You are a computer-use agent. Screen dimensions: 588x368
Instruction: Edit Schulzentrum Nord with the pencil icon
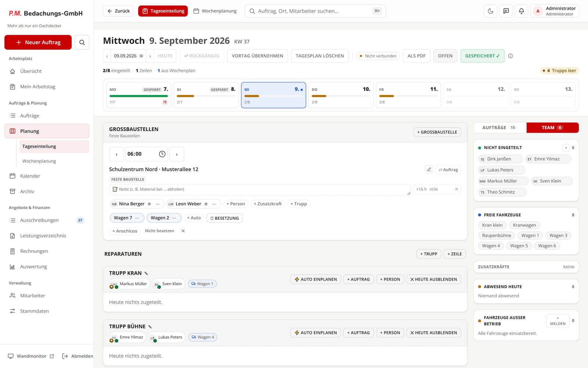pyautogui.click(x=429, y=170)
